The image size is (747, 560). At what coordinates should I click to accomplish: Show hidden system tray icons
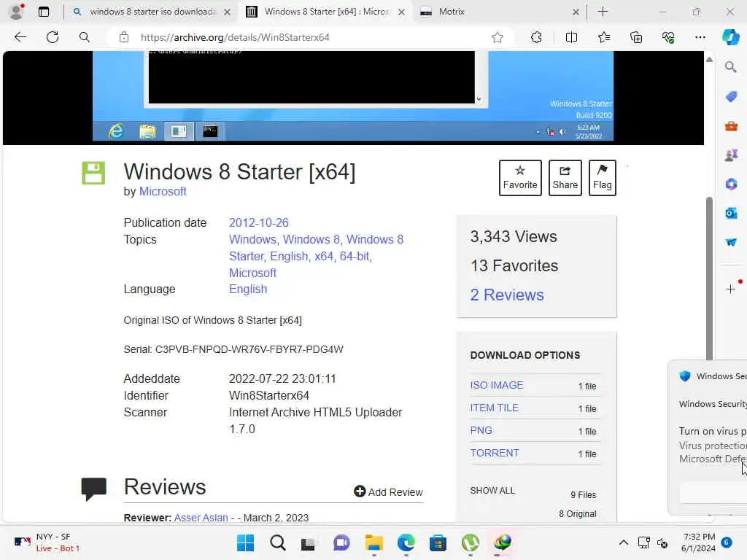point(623,542)
